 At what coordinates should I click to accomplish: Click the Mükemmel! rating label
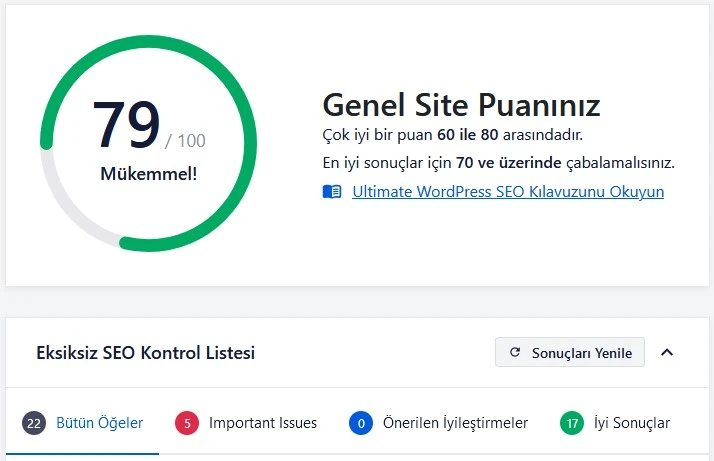tap(149, 174)
